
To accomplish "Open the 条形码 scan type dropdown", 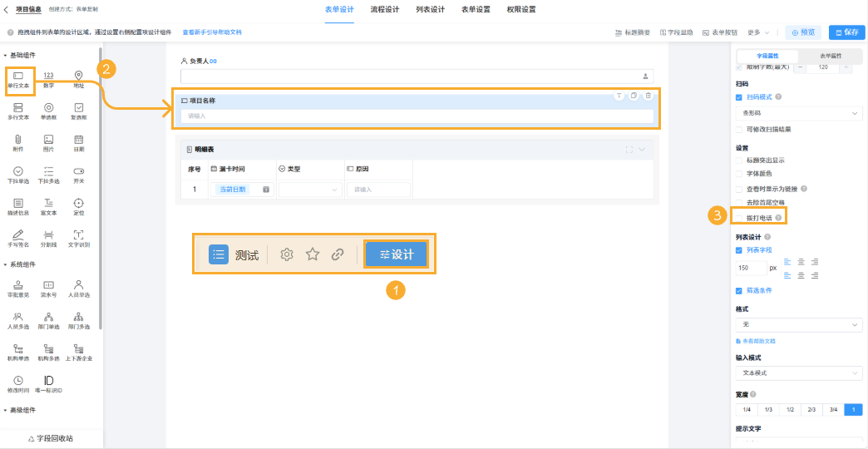I will [x=799, y=113].
